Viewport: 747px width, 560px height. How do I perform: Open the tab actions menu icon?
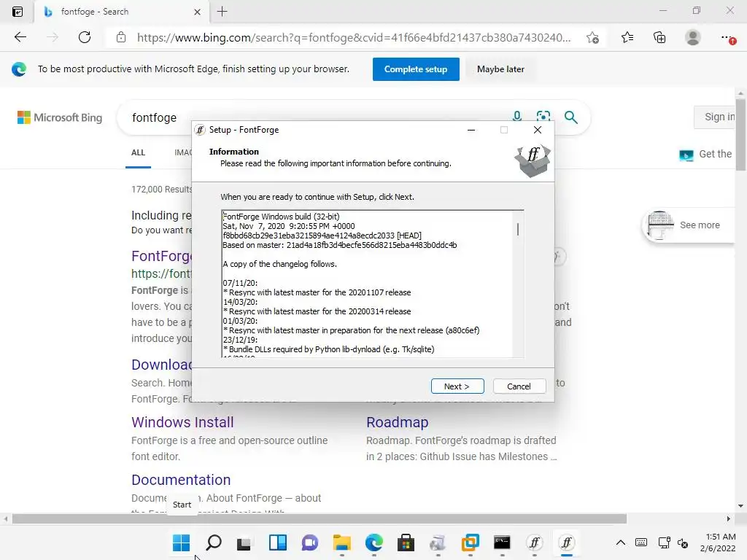18,12
